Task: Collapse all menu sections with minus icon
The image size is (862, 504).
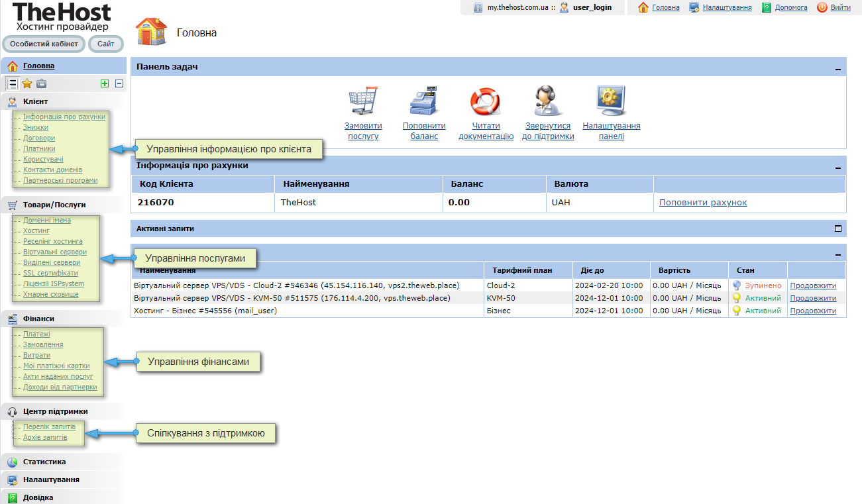Action: 119,83
